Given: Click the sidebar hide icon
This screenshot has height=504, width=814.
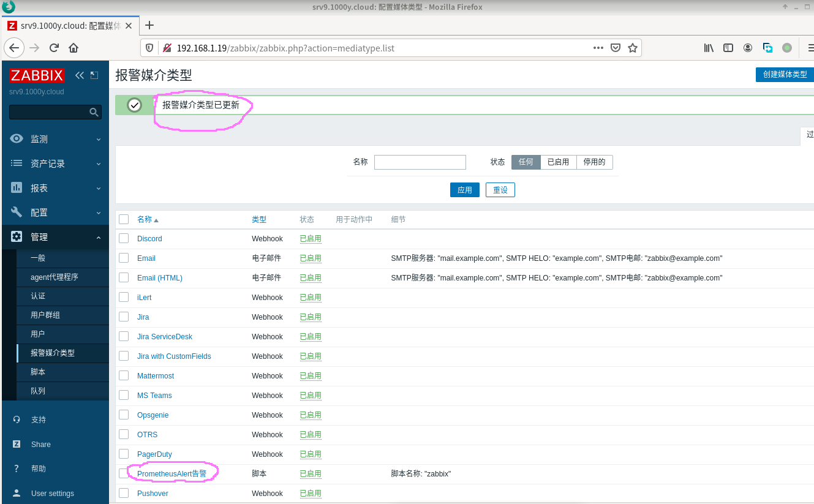Looking at the screenshot, I should click(94, 75).
